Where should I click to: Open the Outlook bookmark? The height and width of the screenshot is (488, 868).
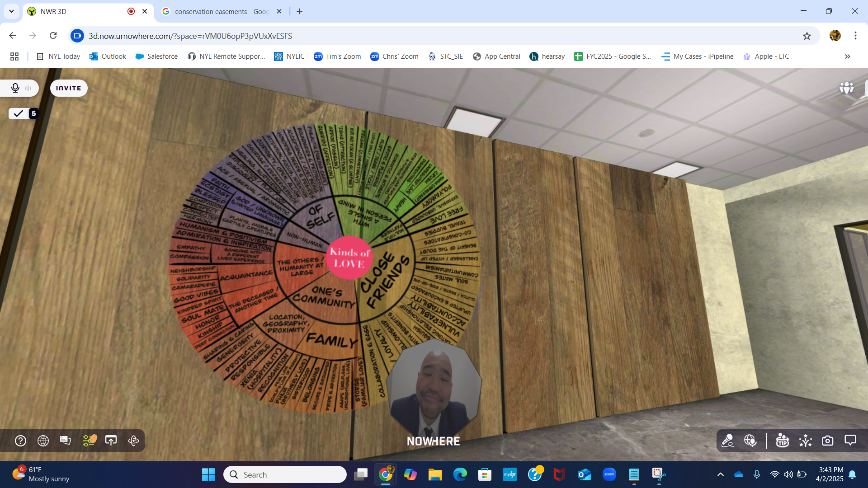pos(108,56)
